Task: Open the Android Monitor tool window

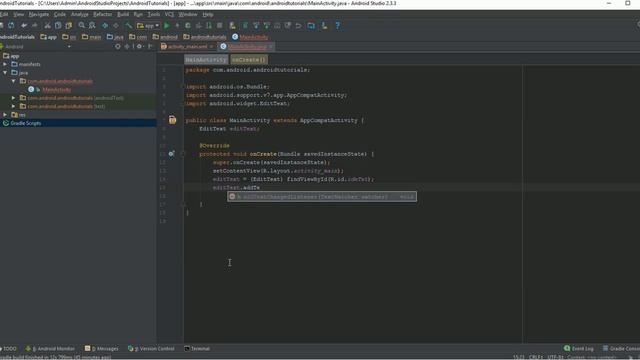Action: [x=50, y=349]
